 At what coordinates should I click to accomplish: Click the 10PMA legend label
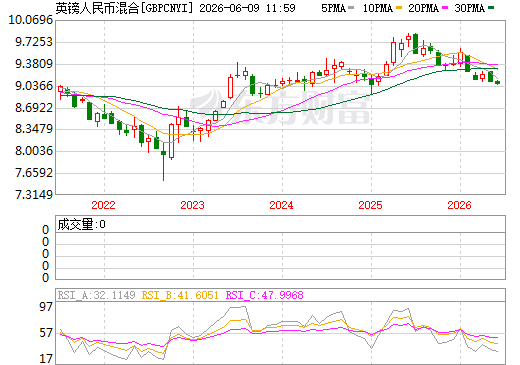[378, 8]
